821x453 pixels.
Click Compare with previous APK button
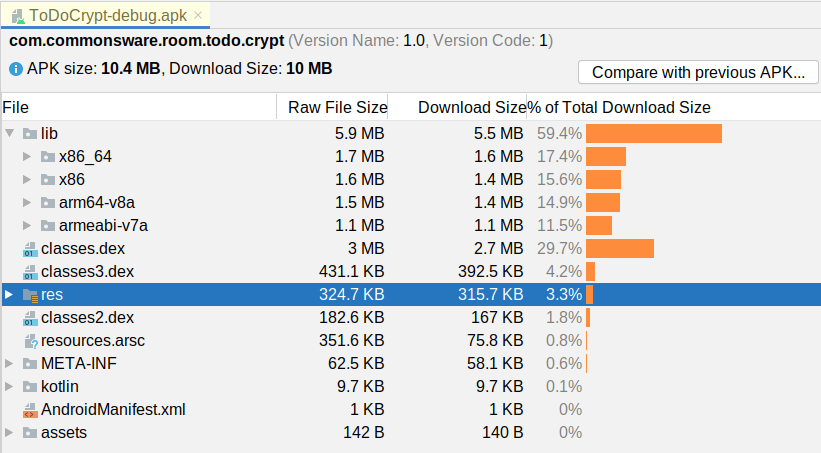click(x=698, y=72)
